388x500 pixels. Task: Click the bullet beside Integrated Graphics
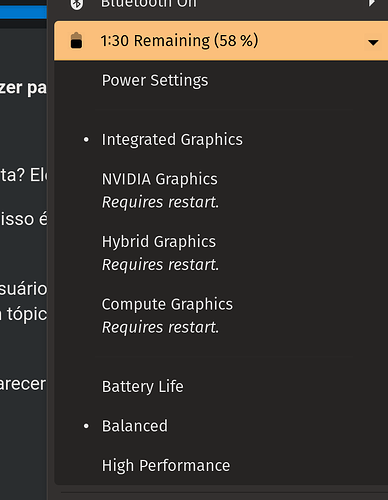[86, 140]
